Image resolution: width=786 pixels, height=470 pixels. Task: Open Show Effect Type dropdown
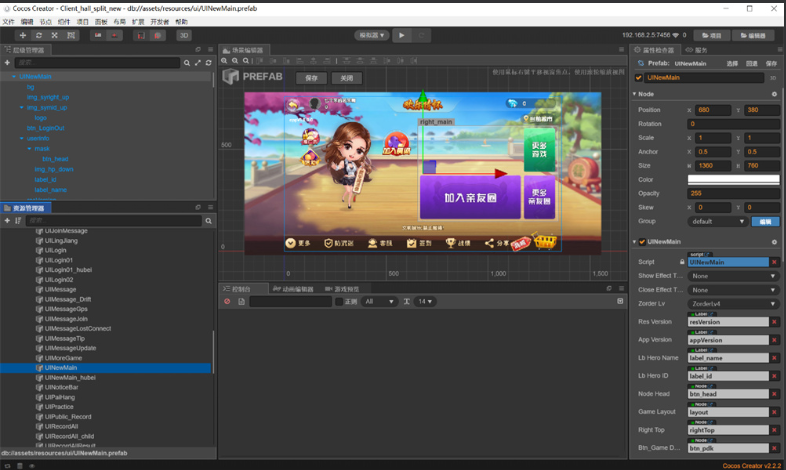coord(733,276)
